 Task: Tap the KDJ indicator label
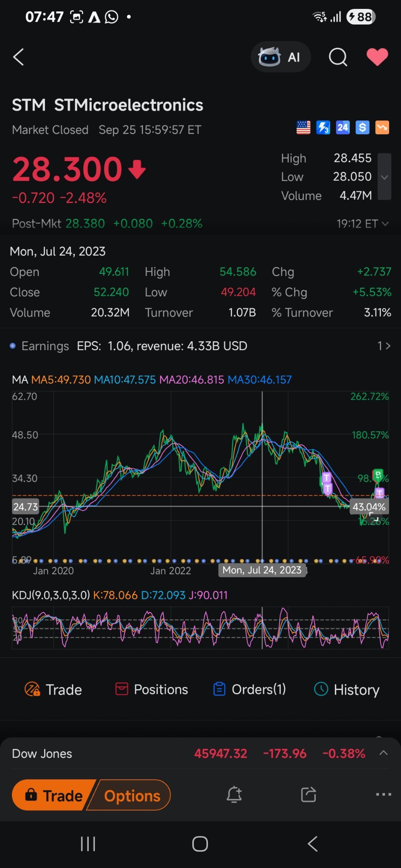tap(50, 595)
